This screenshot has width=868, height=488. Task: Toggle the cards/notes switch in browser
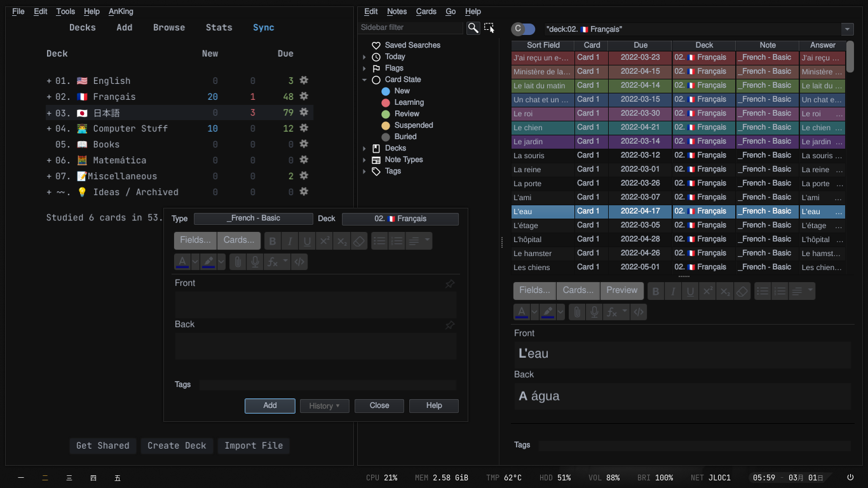point(524,29)
